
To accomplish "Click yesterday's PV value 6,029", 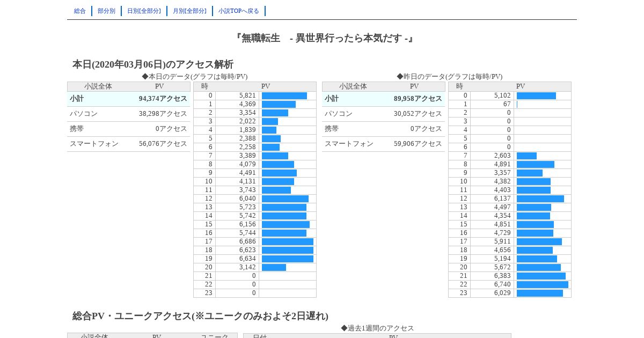I will pyautogui.click(x=502, y=293).
